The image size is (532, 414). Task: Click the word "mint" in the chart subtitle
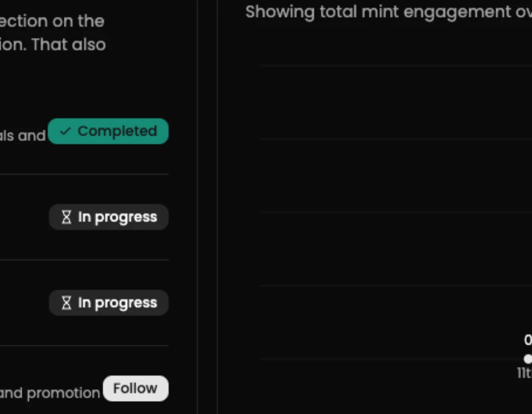(380, 12)
